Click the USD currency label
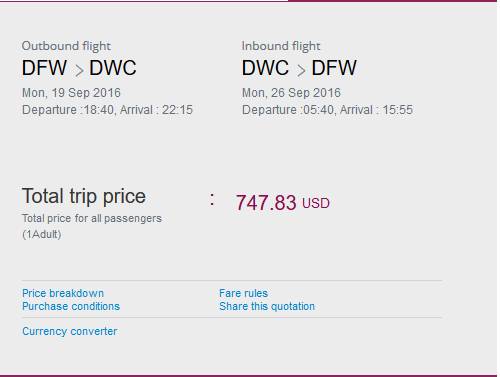The width and height of the screenshot is (500, 377). [x=316, y=203]
